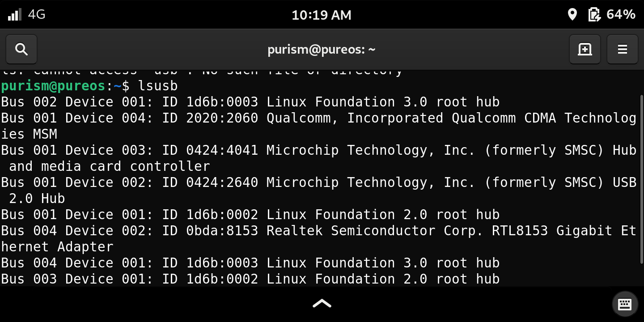Tap the 4G network label
Image resolution: width=644 pixels, height=322 pixels.
(x=37, y=15)
